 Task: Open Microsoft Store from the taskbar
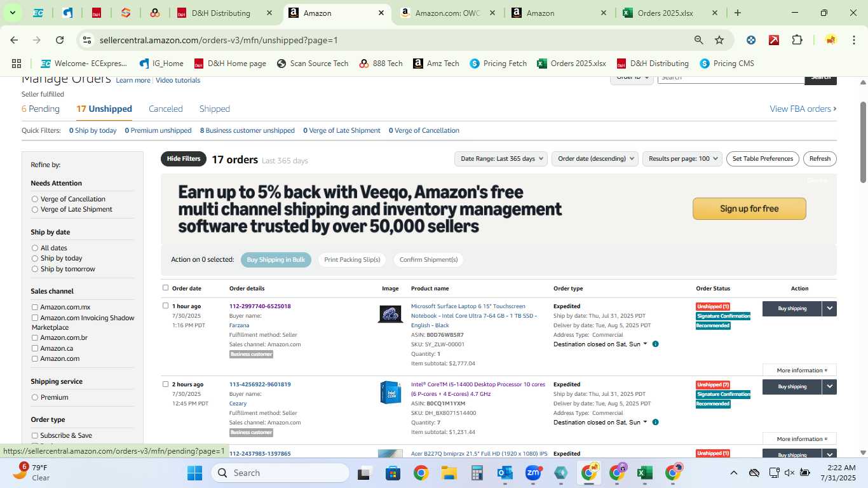pyautogui.click(x=393, y=473)
